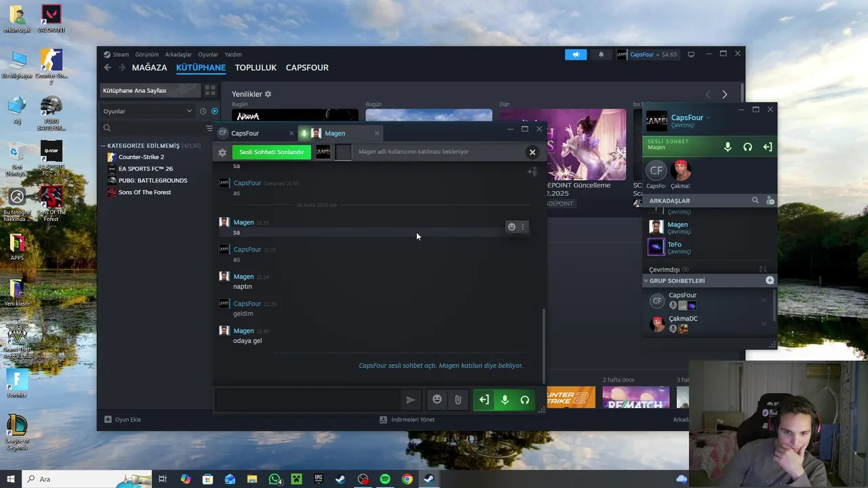Open the Görünüm menu
The height and width of the screenshot is (488, 868).
pos(146,54)
